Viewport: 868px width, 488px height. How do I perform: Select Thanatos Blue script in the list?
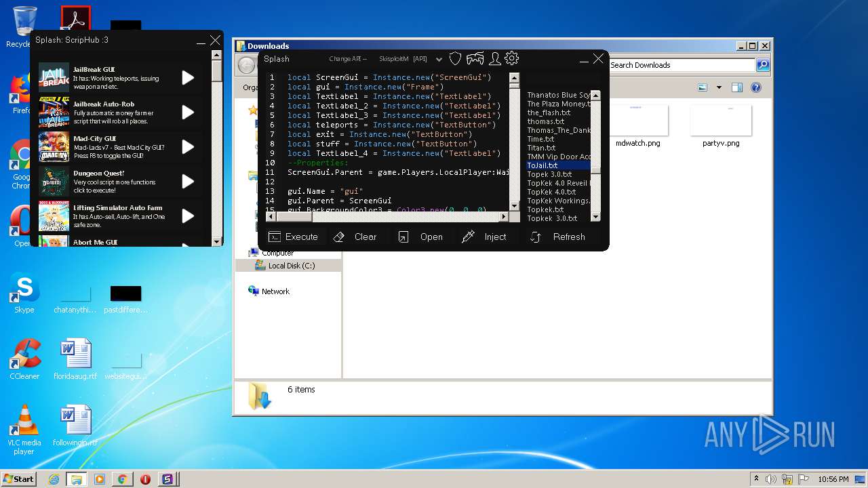(559, 95)
